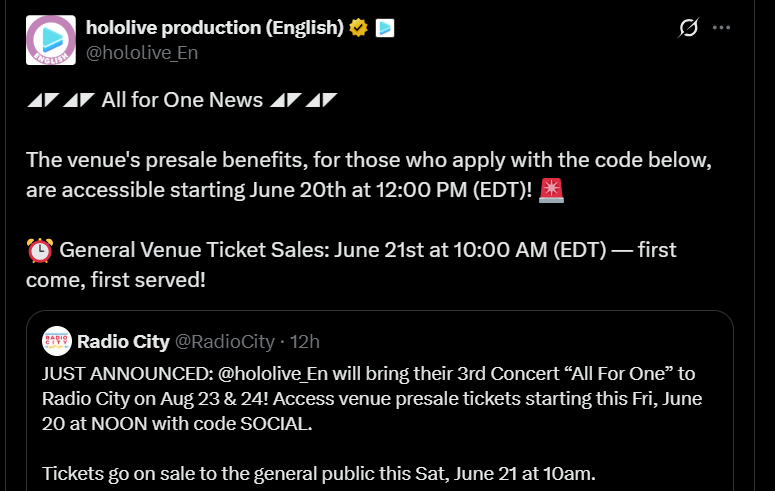
Task: Click the General Venue Ticket Sales line
Action: pos(230,250)
